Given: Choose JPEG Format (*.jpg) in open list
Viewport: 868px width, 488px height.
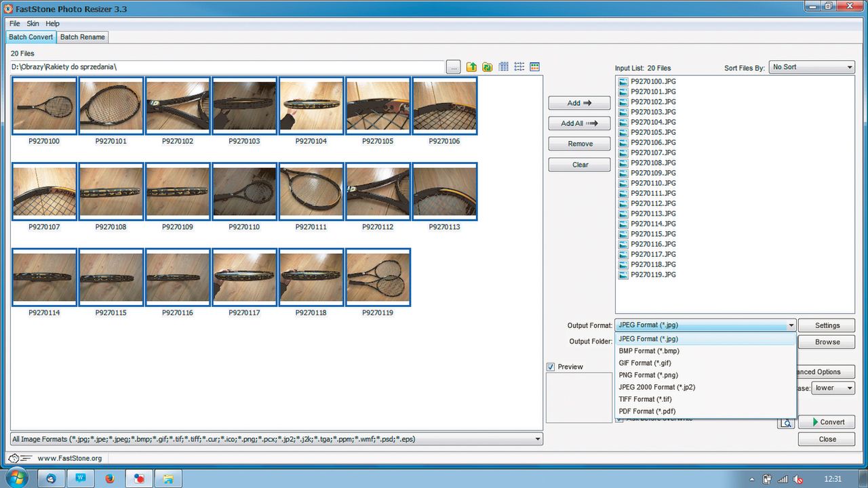Looking at the screenshot, I should [x=705, y=339].
